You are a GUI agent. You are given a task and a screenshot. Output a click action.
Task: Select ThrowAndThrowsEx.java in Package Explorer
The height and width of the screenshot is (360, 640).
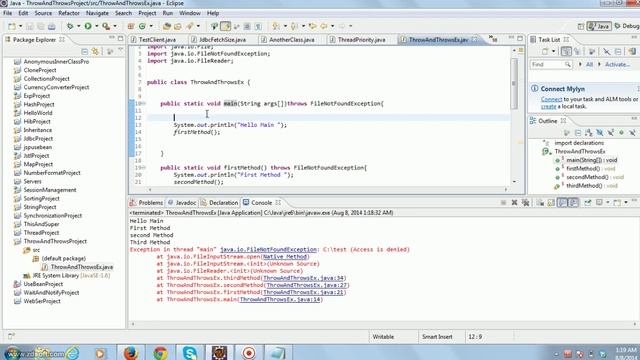coord(82,267)
